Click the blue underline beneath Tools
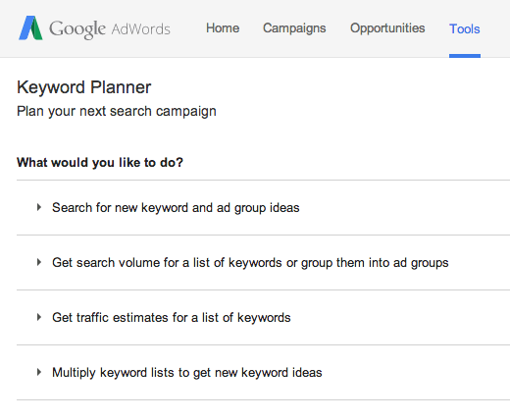 [465, 56]
